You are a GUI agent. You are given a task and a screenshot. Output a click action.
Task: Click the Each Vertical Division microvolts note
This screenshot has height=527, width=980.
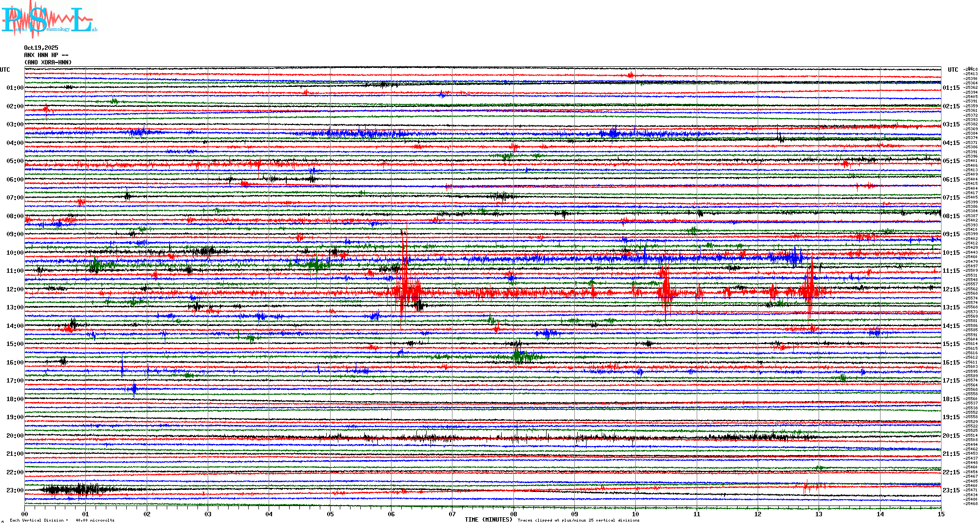pyautogui.click(x=62, y=520)
